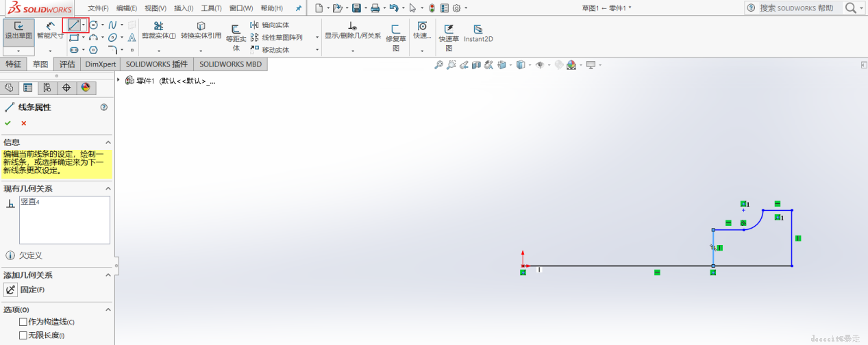
Task: Open the 插入(I) menu
Action: (x=184, y=8)
